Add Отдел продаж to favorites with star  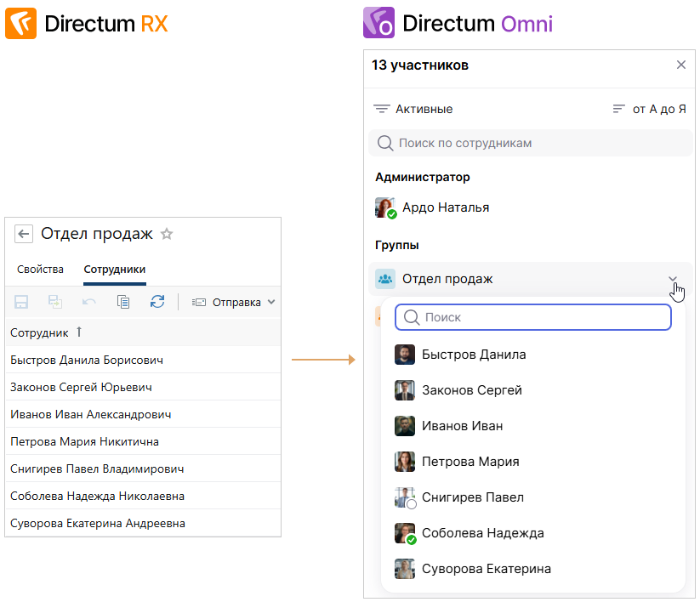[167, 234]
